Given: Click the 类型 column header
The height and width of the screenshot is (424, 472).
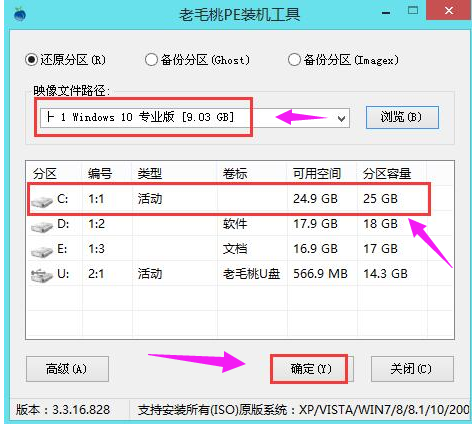Looking at the screenshot, I should [x=150, y=174].
